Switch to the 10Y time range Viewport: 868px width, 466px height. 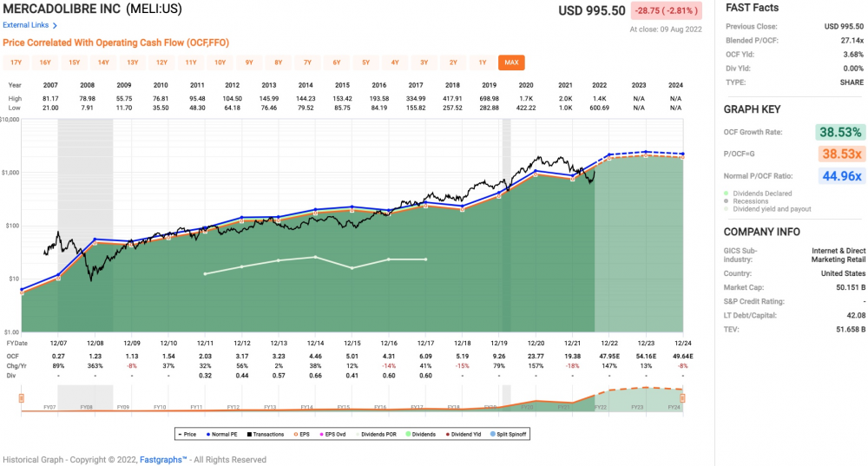pyautogui.click(x=220, y=62)
